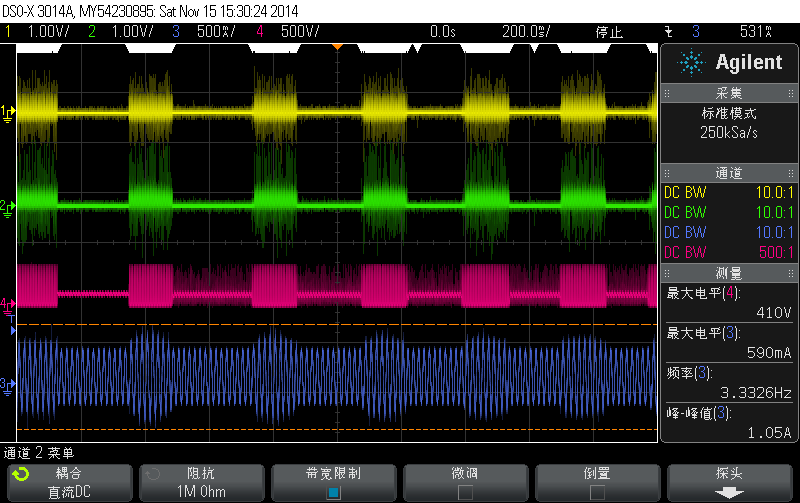Click the 250kSa/s sample rate text
Image resolution: width=800 pixels, height=503 pixels.
coord(729,133)
